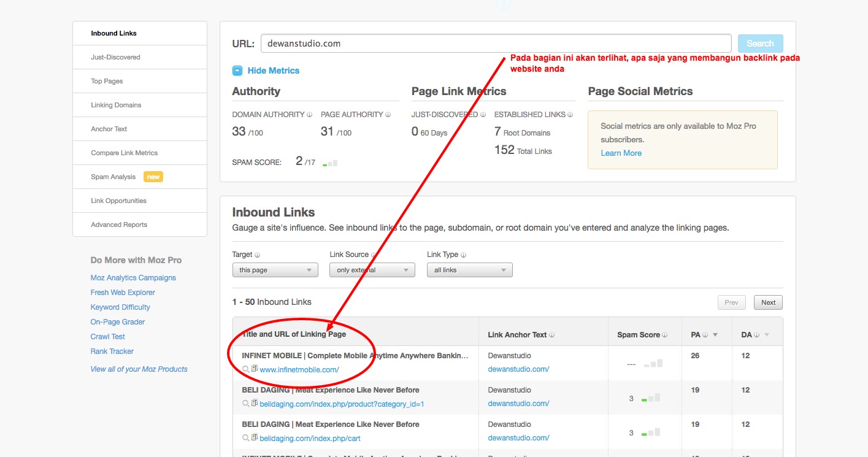Click the Prev pagination button
Viewport: 868px width, 457px height.
tap(732, 302)
